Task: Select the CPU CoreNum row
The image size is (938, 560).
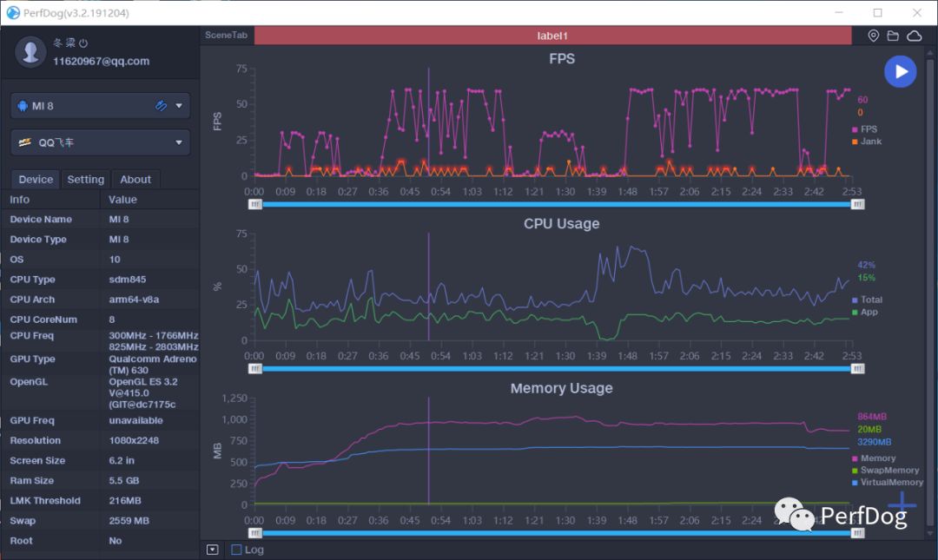Action: 100,320
